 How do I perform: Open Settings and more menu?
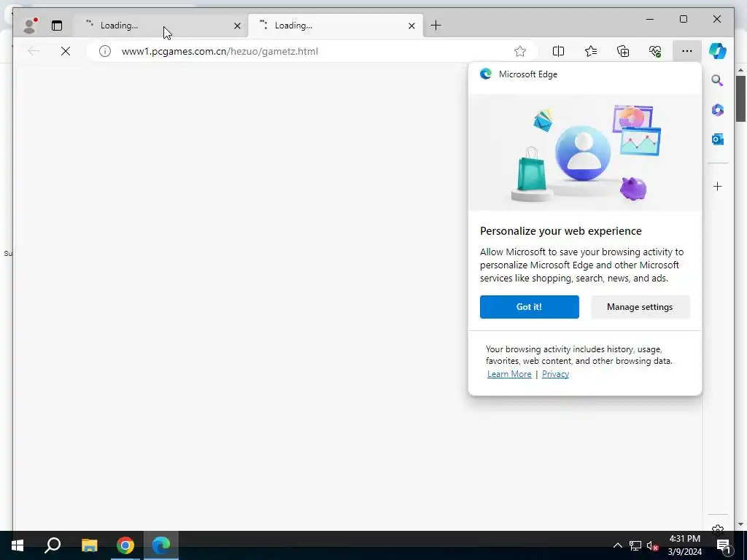(686, 51)
